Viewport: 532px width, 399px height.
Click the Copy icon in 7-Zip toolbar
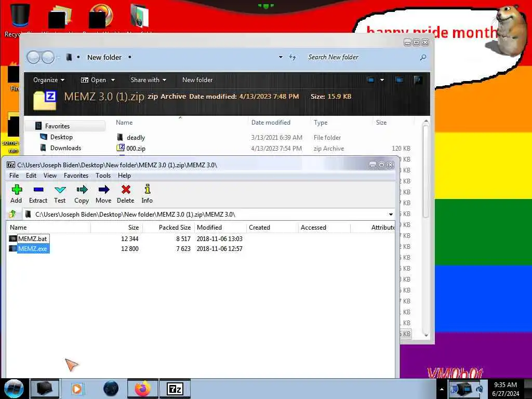point(82,194)
